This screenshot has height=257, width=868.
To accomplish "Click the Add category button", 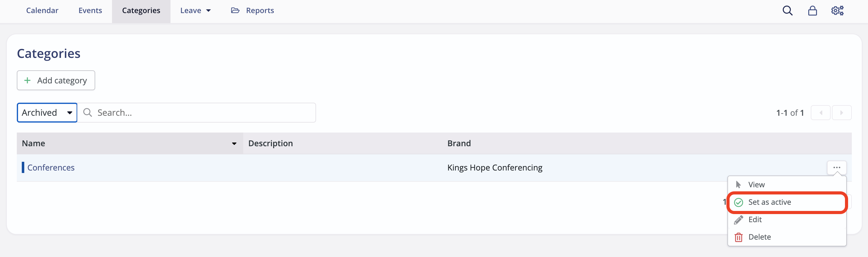I will click(x=56, y=80).
